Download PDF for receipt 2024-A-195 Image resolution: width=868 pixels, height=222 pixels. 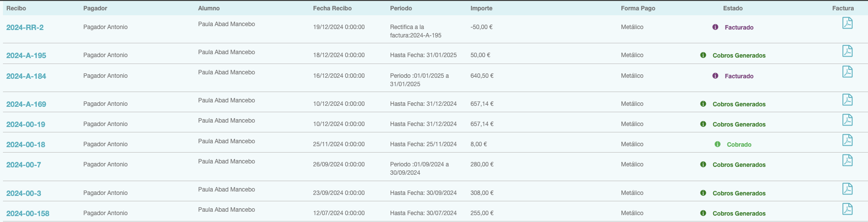coord(847,51)
